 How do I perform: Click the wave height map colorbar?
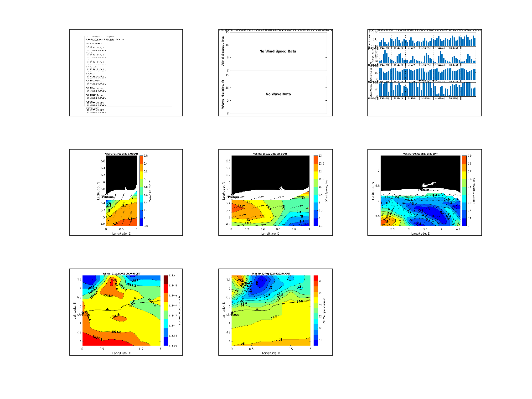141,191
